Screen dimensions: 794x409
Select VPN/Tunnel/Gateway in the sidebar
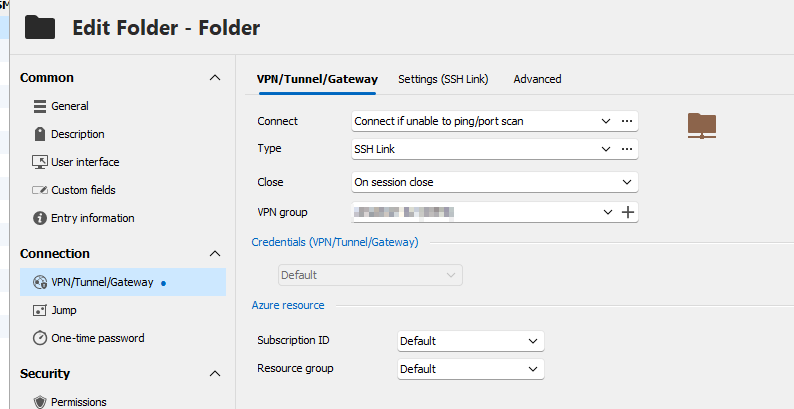click(123, 282)
